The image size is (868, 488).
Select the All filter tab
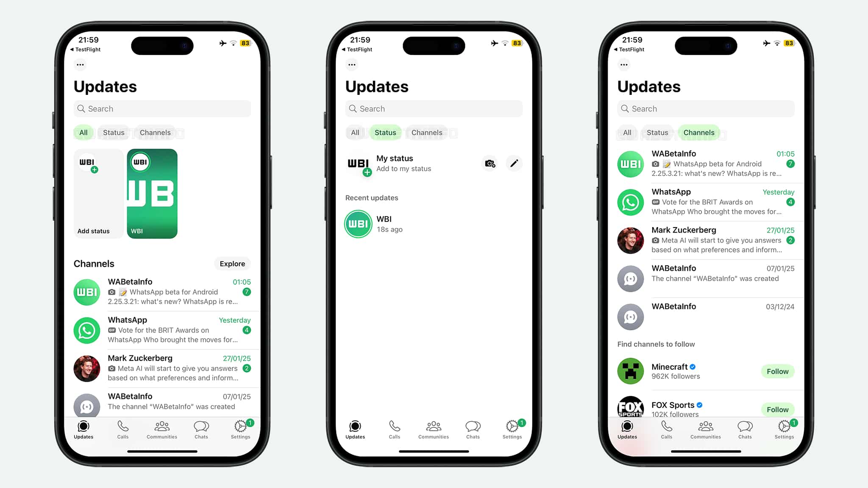(x=83, y=132)
